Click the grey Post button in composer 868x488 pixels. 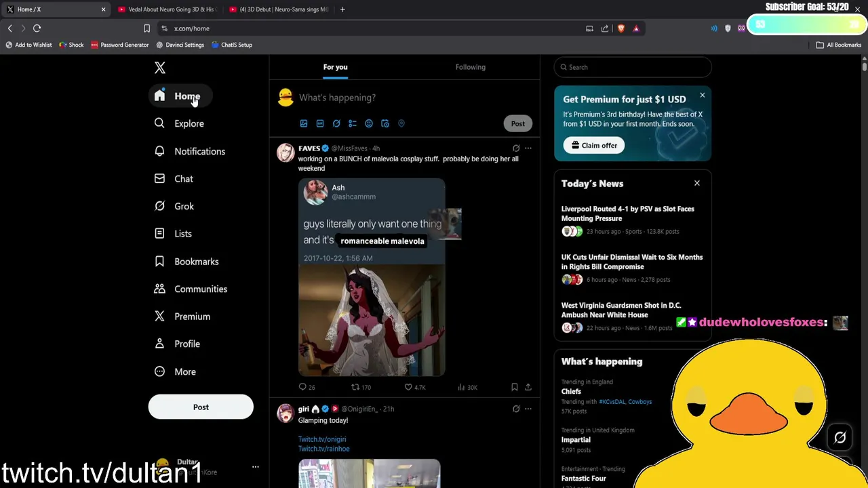click(518, 123)
